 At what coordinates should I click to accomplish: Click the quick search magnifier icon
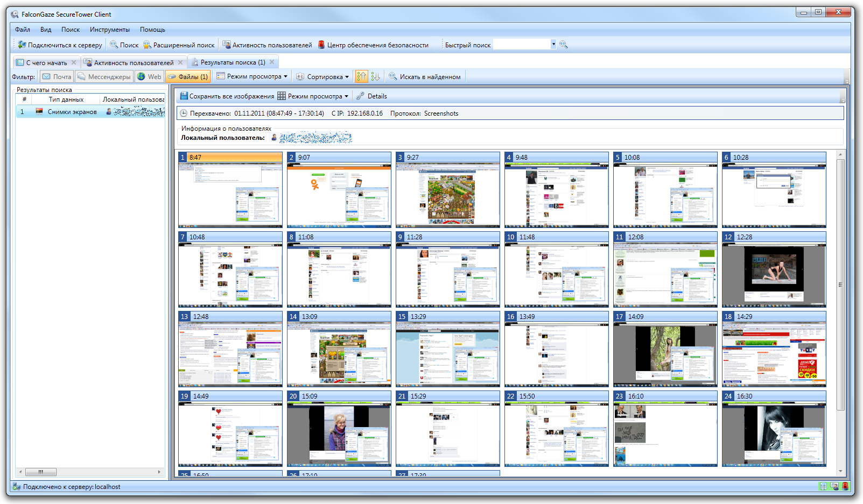tap(563, 45)
